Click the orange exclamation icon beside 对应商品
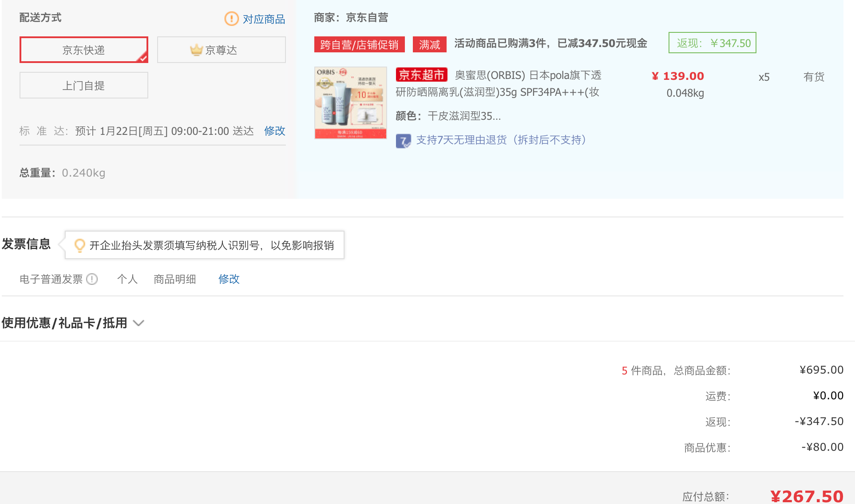The height and width of the screenshot is (504, 855). coord(231,19)
